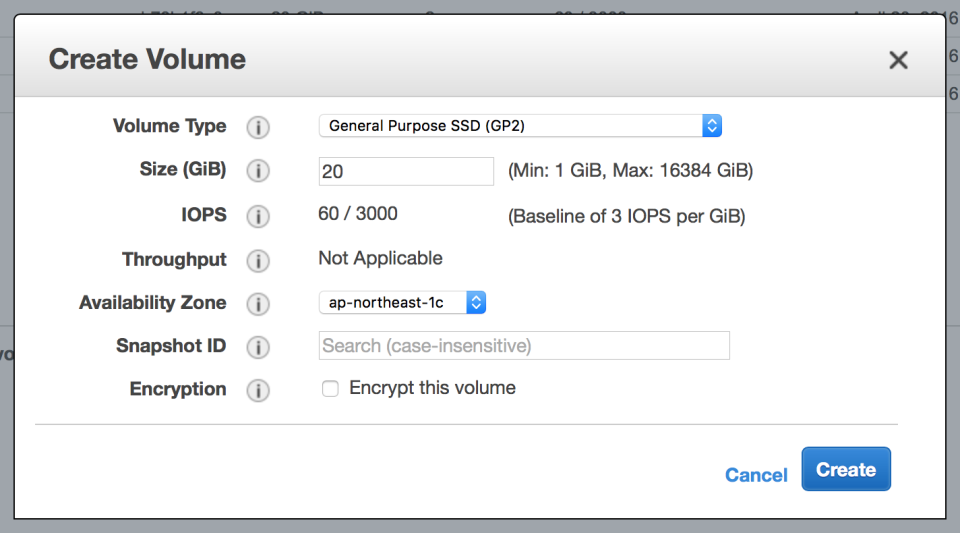
Task: Click the Cancel link
Action: 756,475
